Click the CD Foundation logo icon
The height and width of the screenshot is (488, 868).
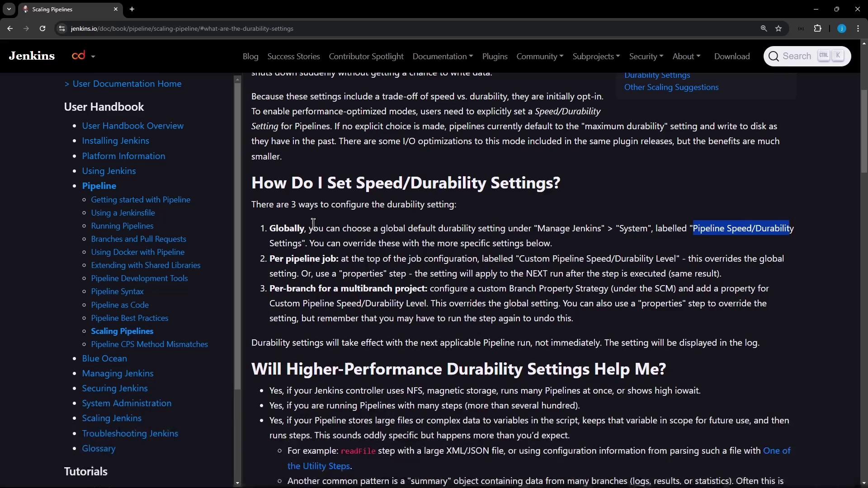(x=79, y=56)
